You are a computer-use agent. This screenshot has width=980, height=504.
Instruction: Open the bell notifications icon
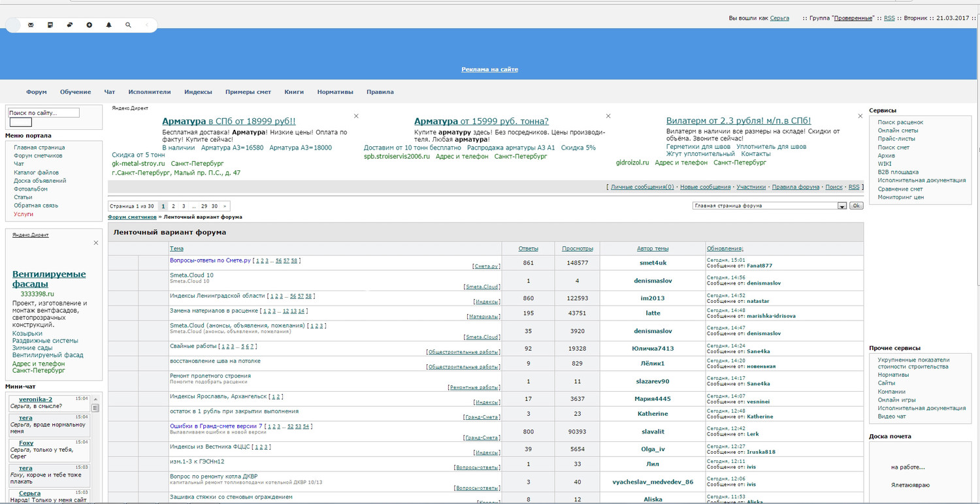point(109,25)
